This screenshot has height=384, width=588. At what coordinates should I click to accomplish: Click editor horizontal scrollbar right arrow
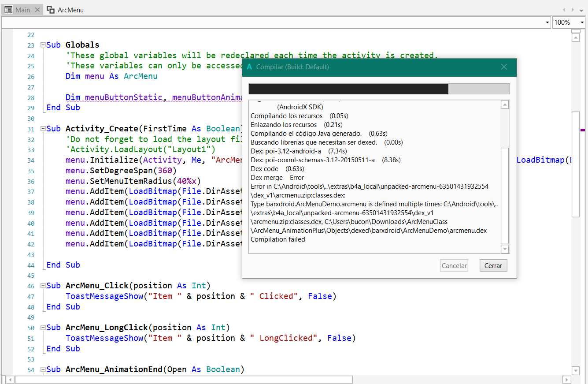(567, 380)
